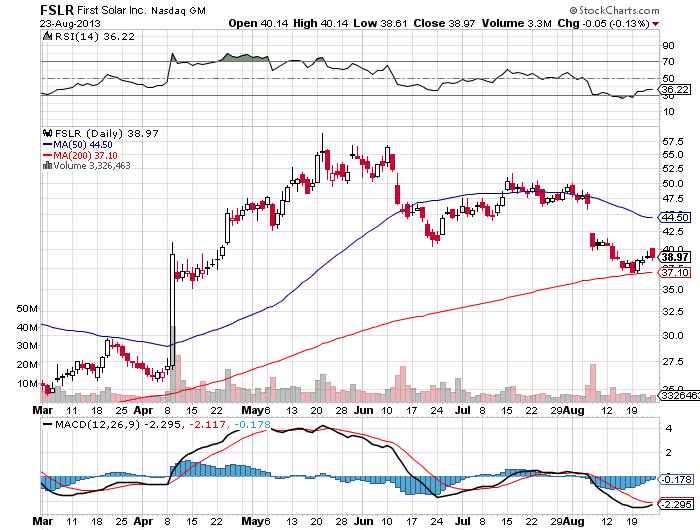The image size is (700, 530).
Task: Click the red -2.117 MACD signal value
Action: 207,424
